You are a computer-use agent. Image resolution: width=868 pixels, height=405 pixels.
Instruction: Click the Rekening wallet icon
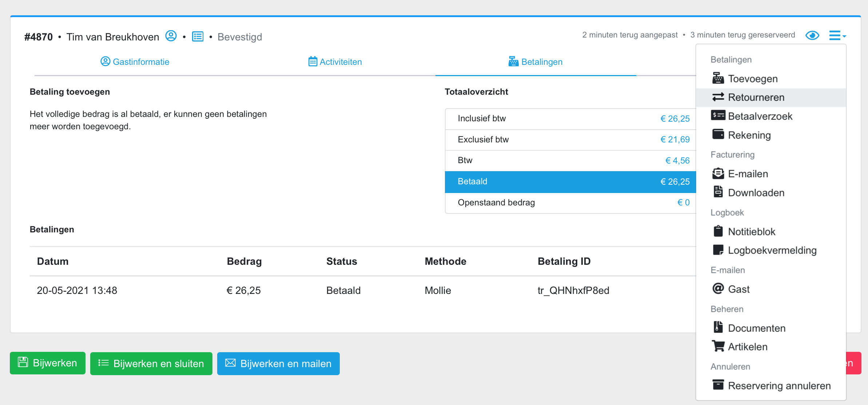coord(718,134)
